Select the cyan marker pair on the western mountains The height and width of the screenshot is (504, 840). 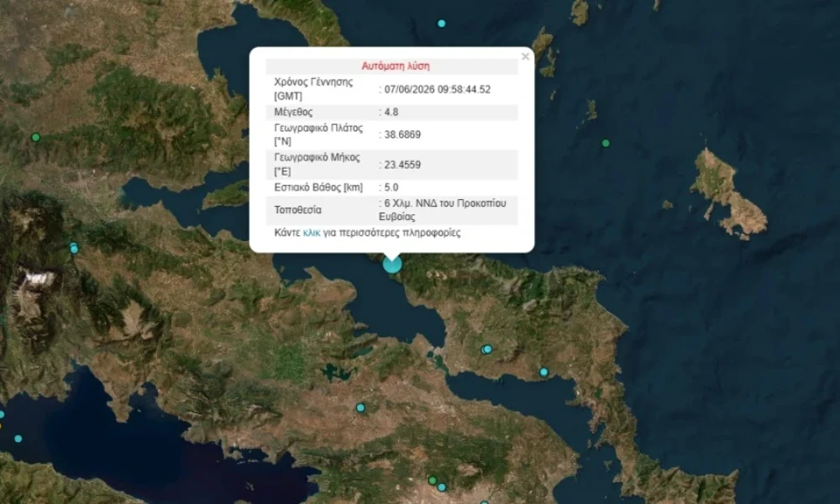[74, 248]
